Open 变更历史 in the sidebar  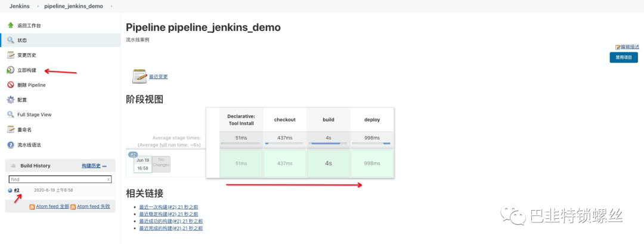(27, 55)
